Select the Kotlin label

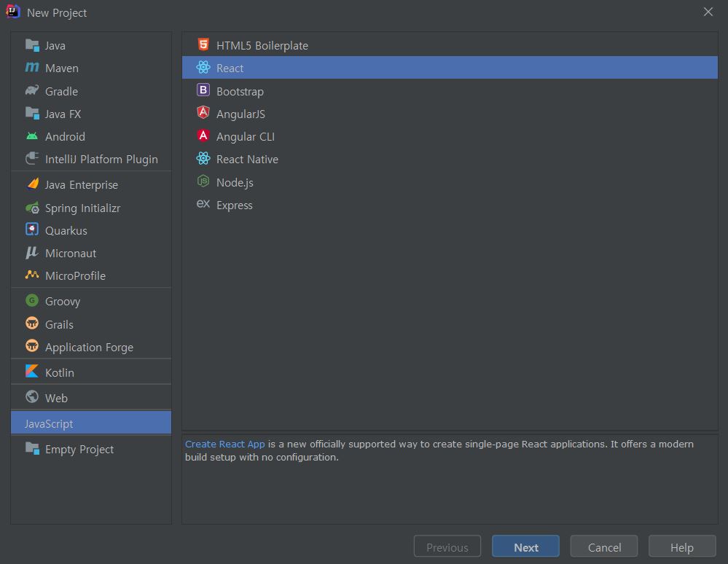tap(60, 373)
